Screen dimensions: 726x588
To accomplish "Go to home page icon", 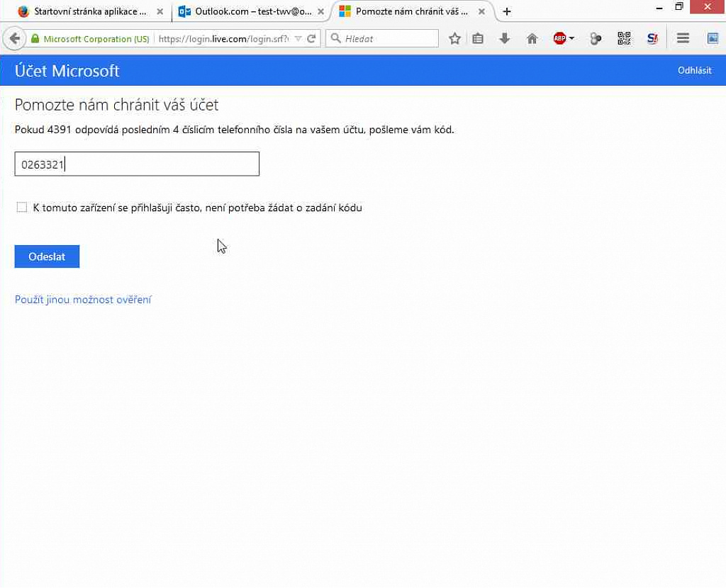I will tap(532, 38).
